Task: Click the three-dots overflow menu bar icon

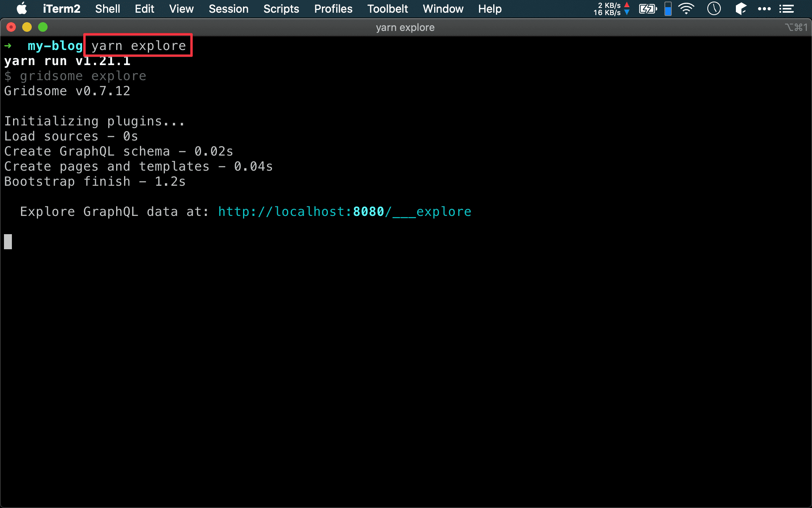Action: [764, 9]
